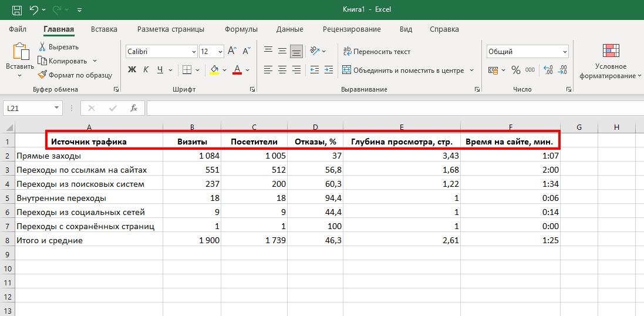644x316 pixels.
Task: Open the Буфер обмена dialog launcher
Action: click(116, 89)
